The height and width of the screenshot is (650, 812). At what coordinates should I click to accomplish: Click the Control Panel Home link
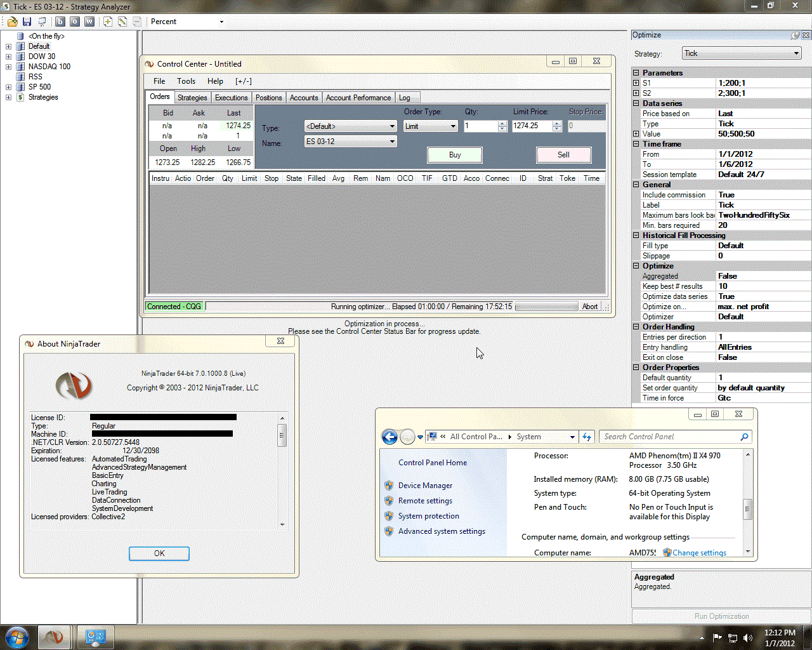(x=433, y=463)
